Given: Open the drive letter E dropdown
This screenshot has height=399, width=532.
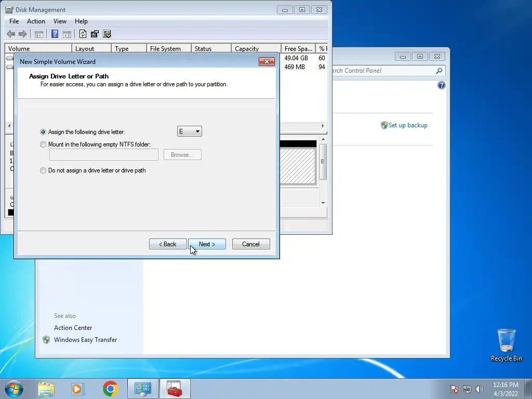Looking at the screenshot, I should [x=189, y=131].
